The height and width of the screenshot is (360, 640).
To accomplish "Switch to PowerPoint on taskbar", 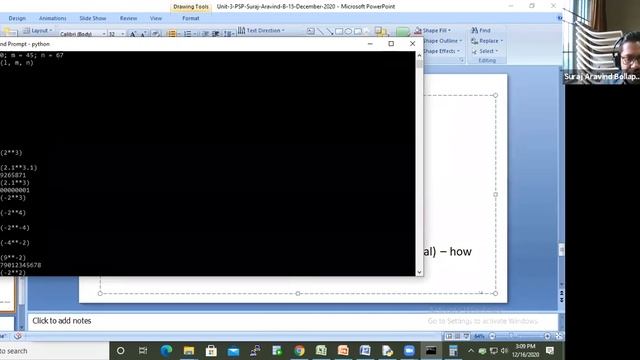I will [x=343, y=351].
